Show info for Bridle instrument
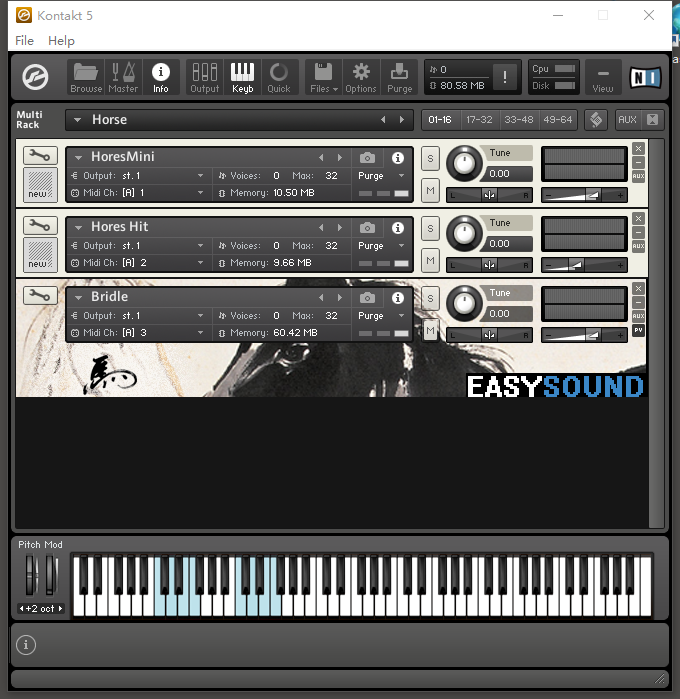 [x=398, y=298]
